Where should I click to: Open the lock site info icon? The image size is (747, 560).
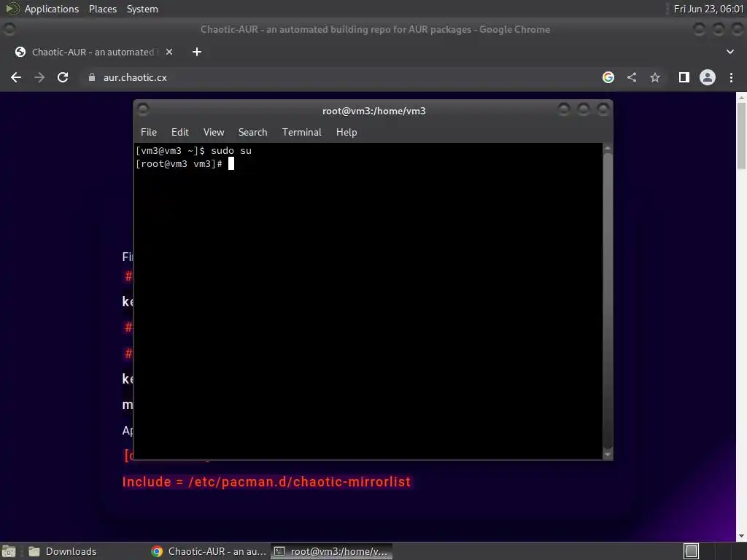92,77
